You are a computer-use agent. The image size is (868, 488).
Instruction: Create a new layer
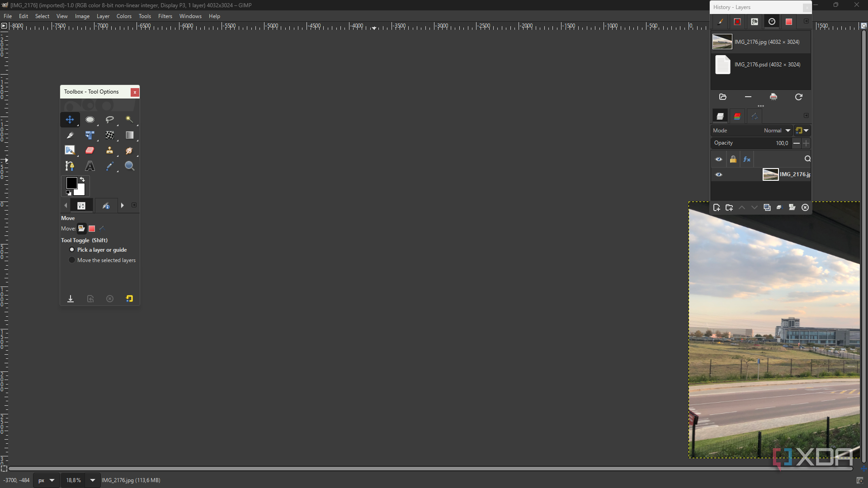coord(717,207)
